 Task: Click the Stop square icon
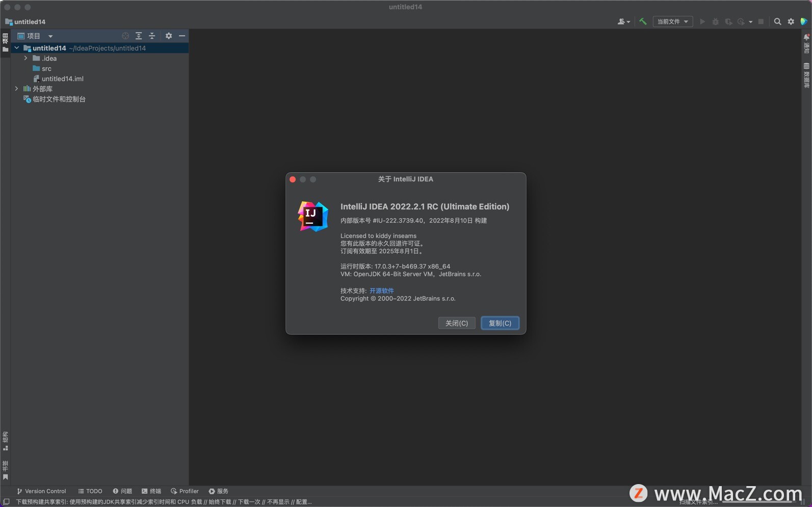(761, 21)
